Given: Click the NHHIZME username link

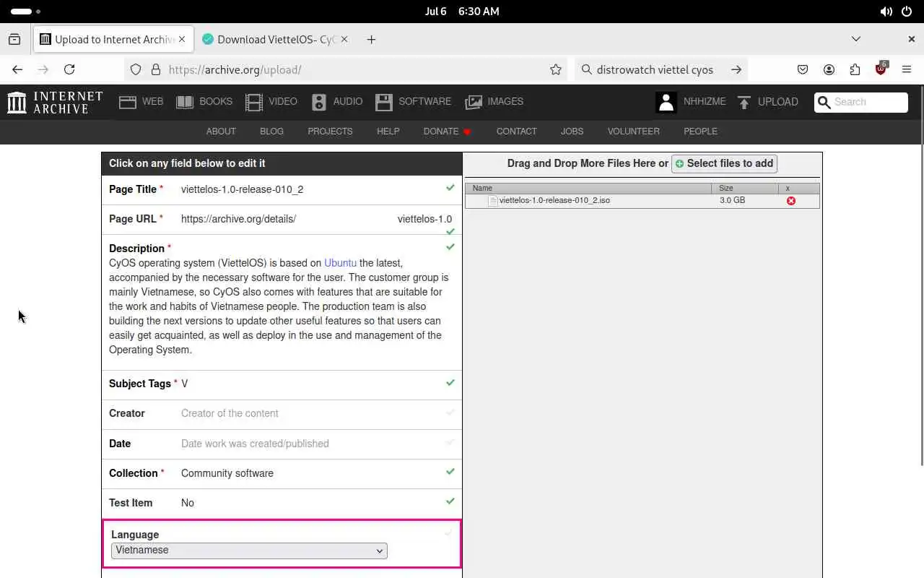Looking at the screenshot, I should pos(705,102).
